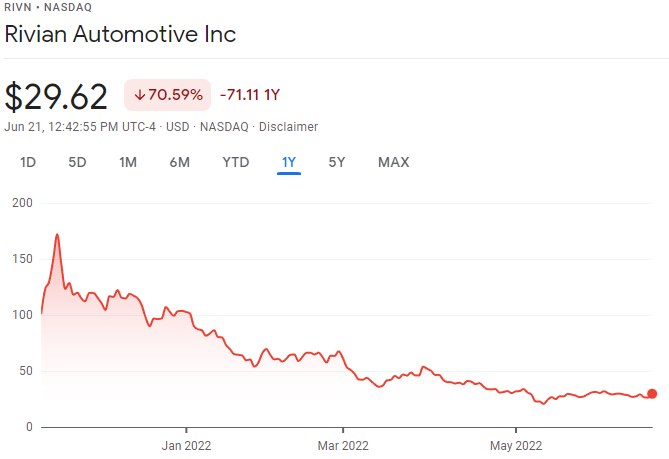Viewport: 669px width, 459px height.
Task: Show the 1M price history
Action: (128, 162)
